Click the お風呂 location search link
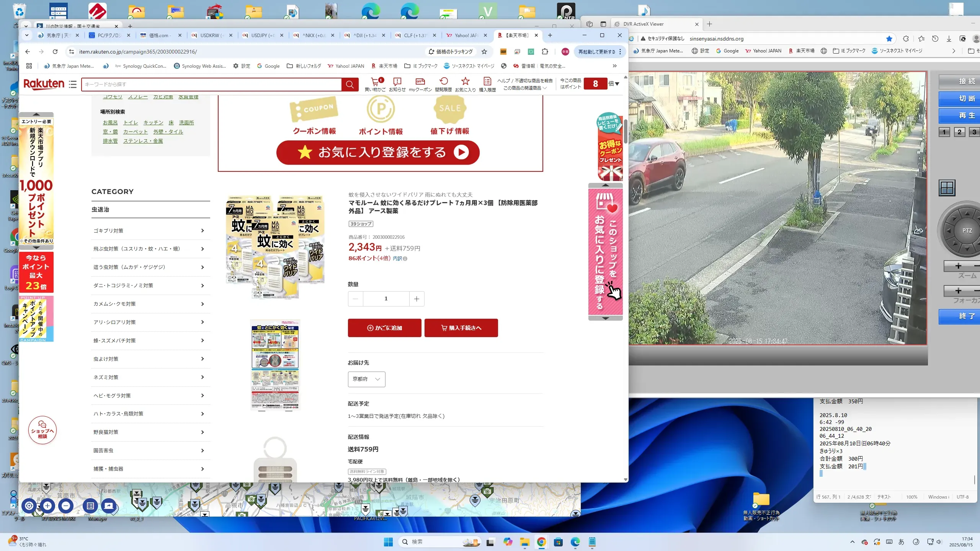The height and width of the screenshot is (551, 980). 110,122
